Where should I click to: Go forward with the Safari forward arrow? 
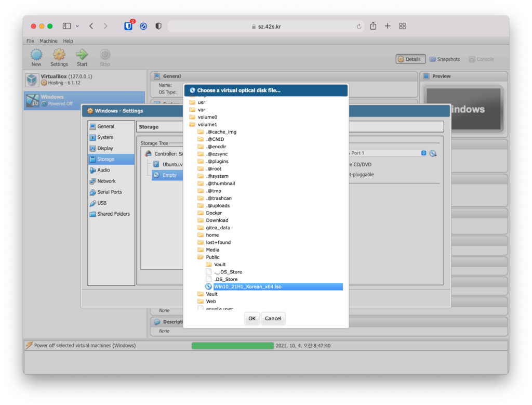pos(105,26)
